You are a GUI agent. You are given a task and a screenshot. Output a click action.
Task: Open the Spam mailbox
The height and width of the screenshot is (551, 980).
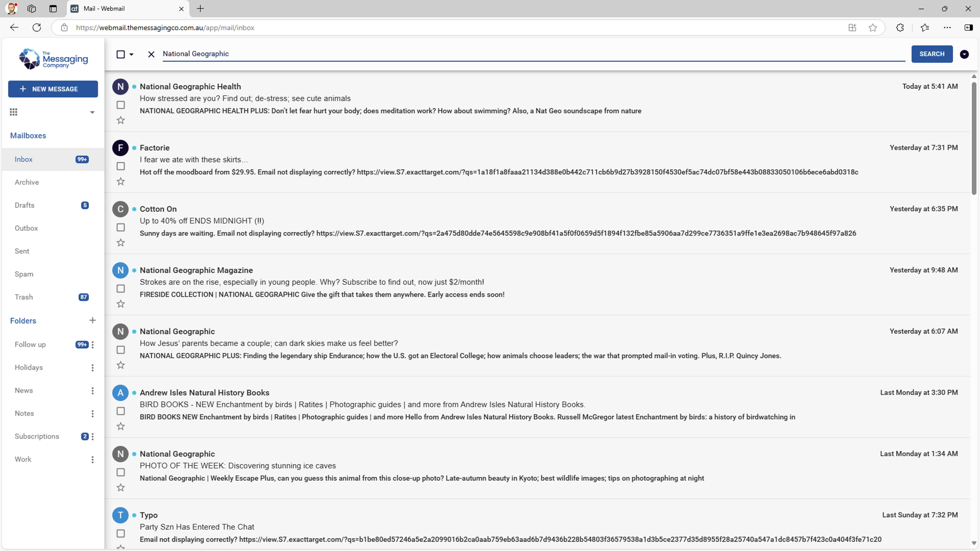pos(53,274)
